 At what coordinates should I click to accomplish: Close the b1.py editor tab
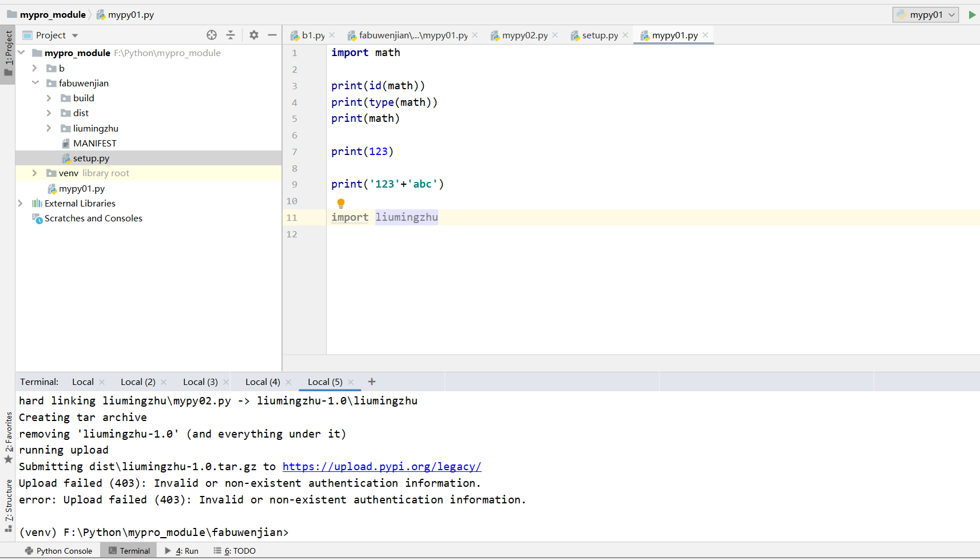(332, 35)
